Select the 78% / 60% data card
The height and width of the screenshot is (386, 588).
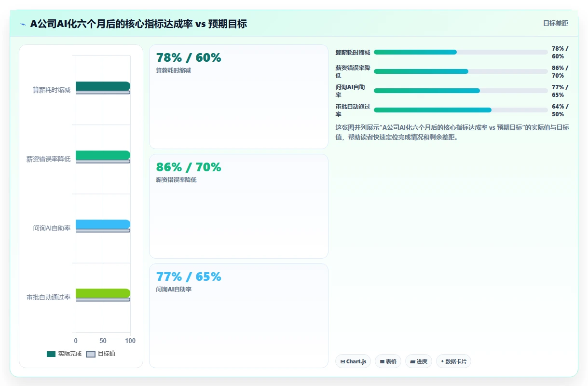[239, 96]
